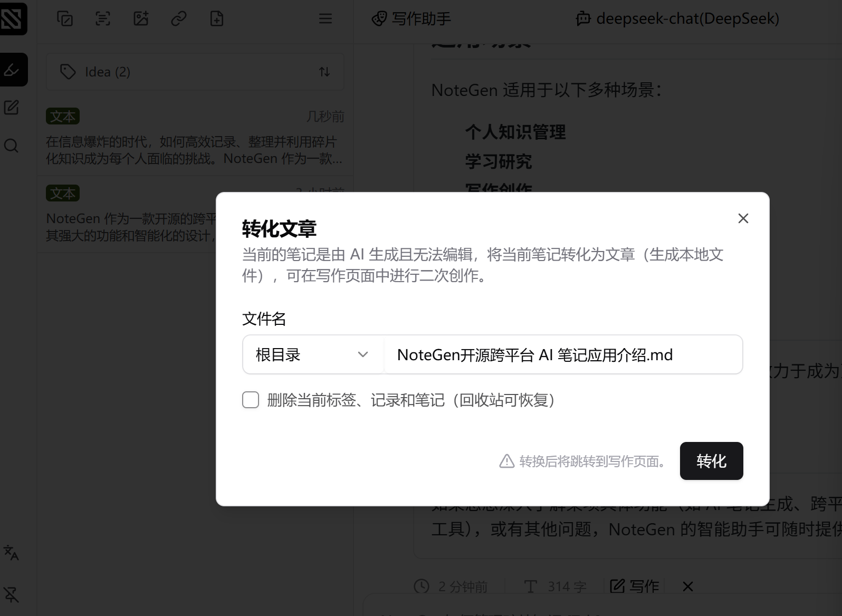
Task: Select the record starting 在信息爆炸的时代
Action: (x=195, y=137)
